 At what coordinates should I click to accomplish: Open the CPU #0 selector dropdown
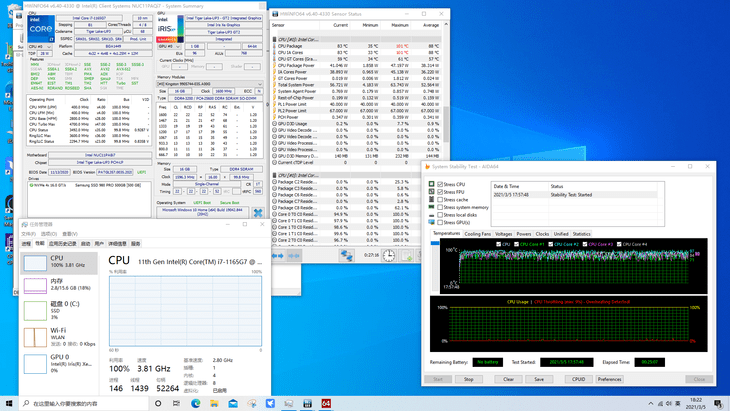[x=39, y=46]
